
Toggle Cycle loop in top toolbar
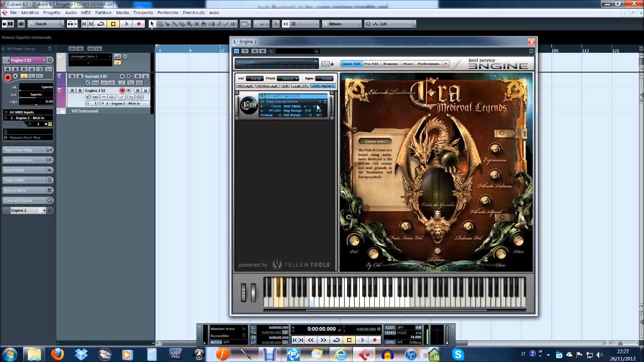[101, 24]
